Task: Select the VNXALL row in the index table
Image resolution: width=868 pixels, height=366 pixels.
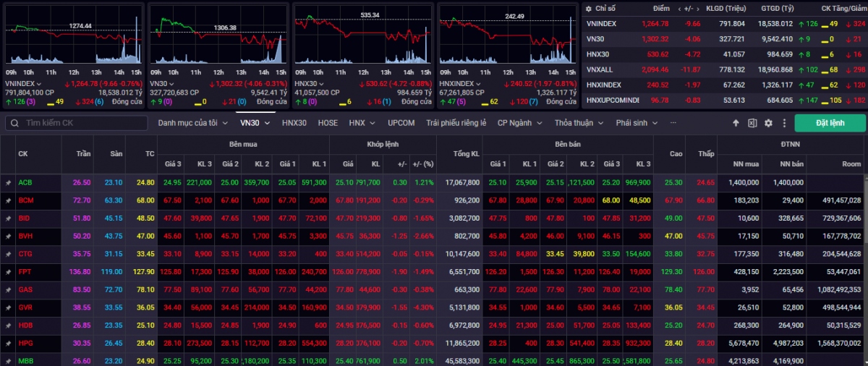Action: [x=724, y=69]
